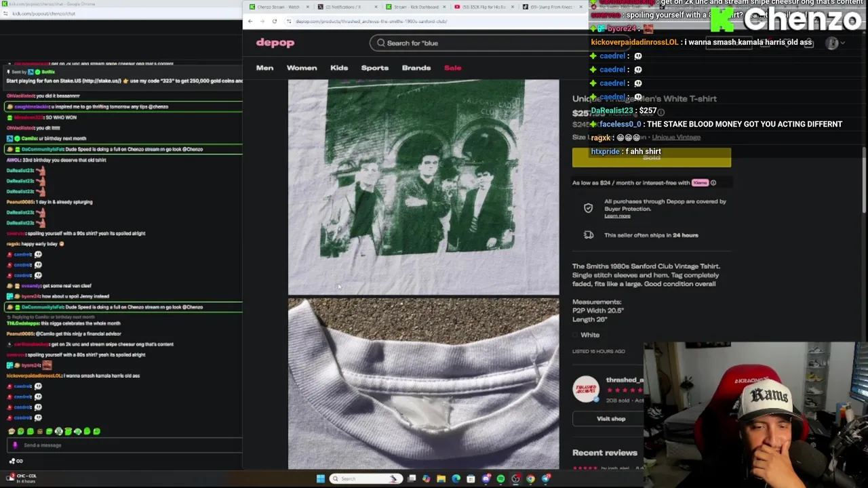Screen dimensions: 868x488
Task: Click the chat settings icon below message box
Action: (x=12, y=461)
